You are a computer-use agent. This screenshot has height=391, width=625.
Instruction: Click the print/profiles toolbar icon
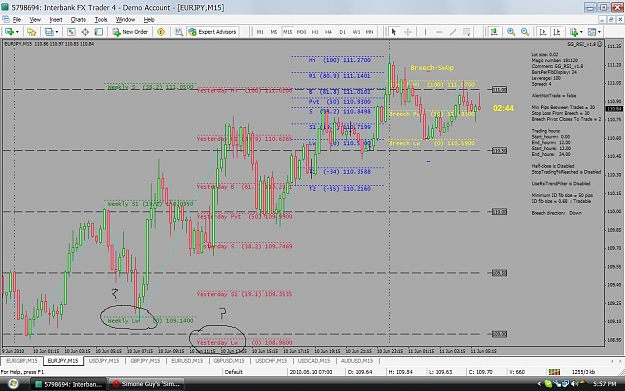click(49, 32)
